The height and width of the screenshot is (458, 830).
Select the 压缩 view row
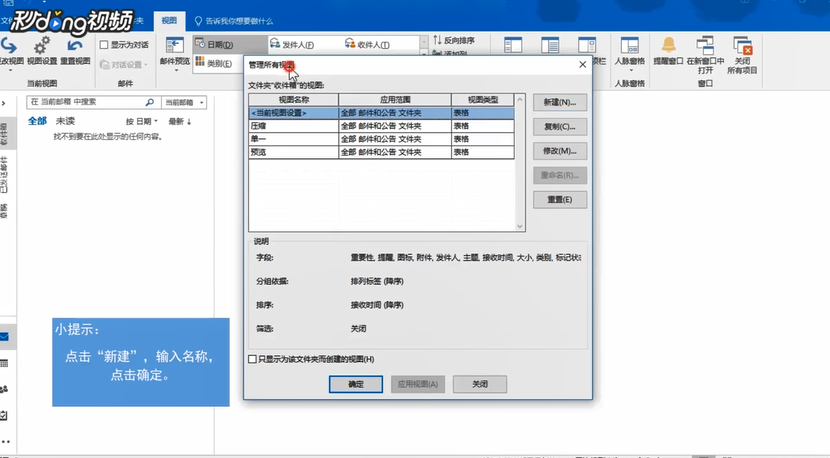(381, 126)
